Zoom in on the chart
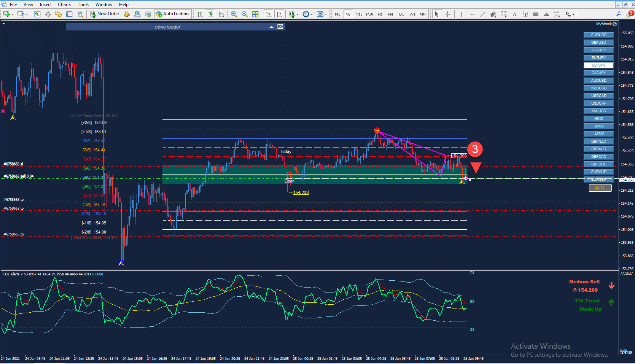Viewport: 635px width, 364px height. pos(234,14)
